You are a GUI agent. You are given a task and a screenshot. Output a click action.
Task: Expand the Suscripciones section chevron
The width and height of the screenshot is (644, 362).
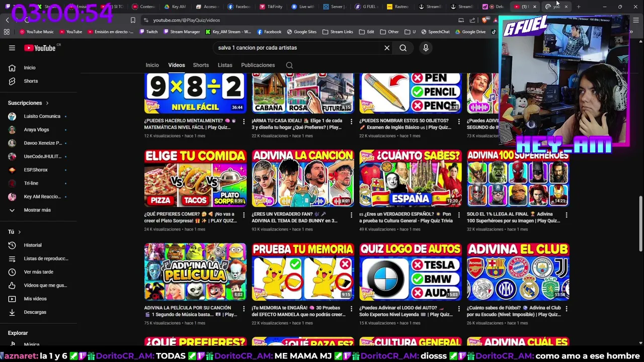(47, 103)
